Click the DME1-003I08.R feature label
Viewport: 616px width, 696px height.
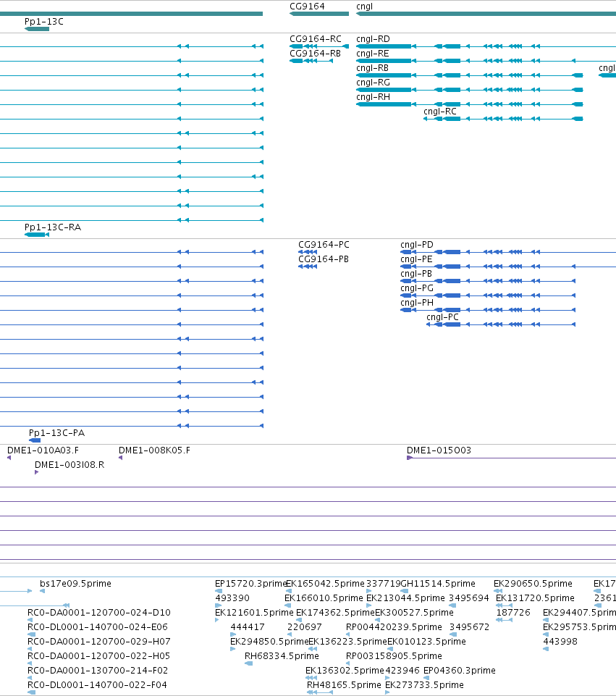pyautogui.click(x=69, y=465)
